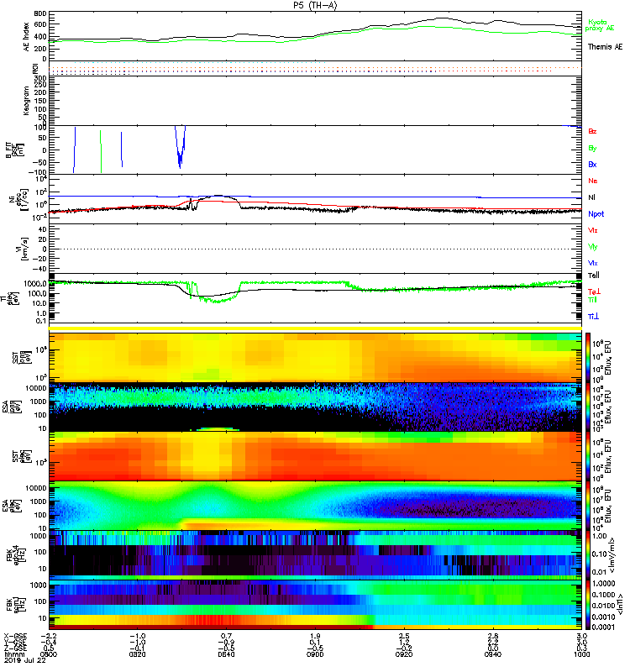Click the ESA electrons Eflux color bar

pos(589,506)
